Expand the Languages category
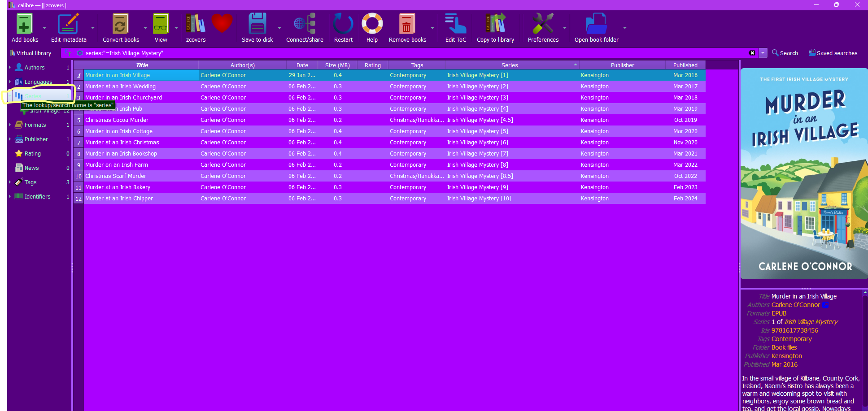 click(x=10, y=82)
